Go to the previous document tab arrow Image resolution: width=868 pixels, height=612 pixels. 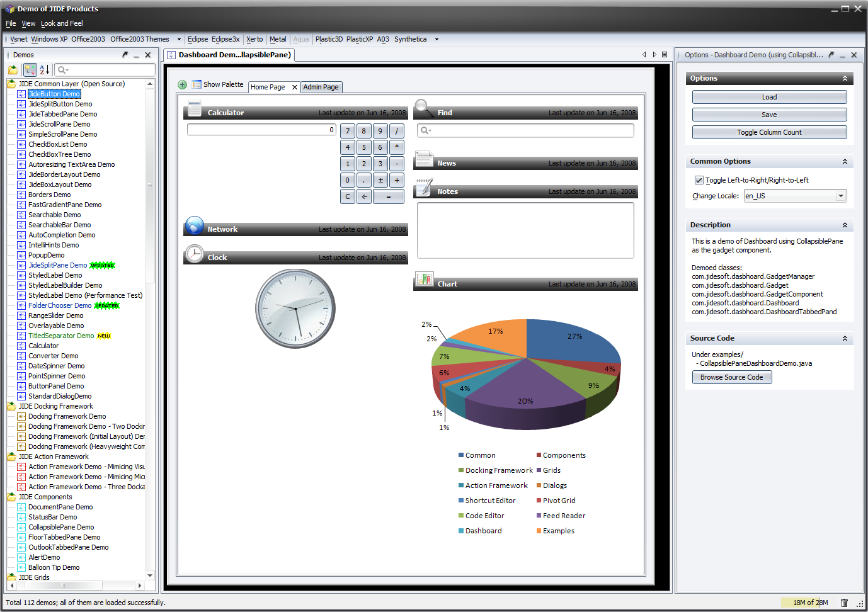644,55
